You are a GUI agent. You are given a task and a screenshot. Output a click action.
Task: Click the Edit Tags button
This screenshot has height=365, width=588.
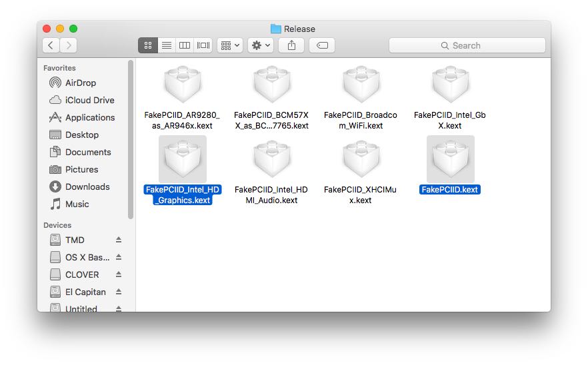click(322, 45)
